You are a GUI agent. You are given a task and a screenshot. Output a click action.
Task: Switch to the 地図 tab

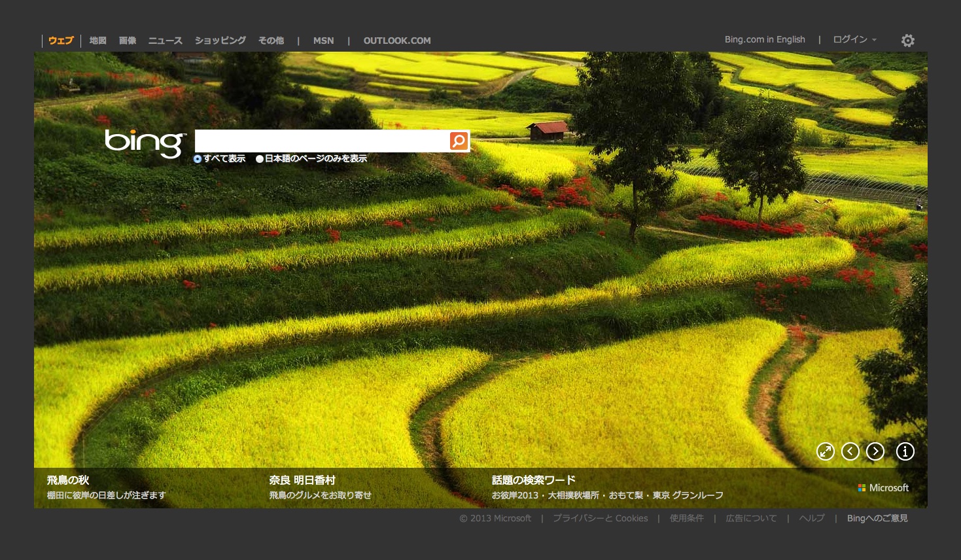point(98,41)
